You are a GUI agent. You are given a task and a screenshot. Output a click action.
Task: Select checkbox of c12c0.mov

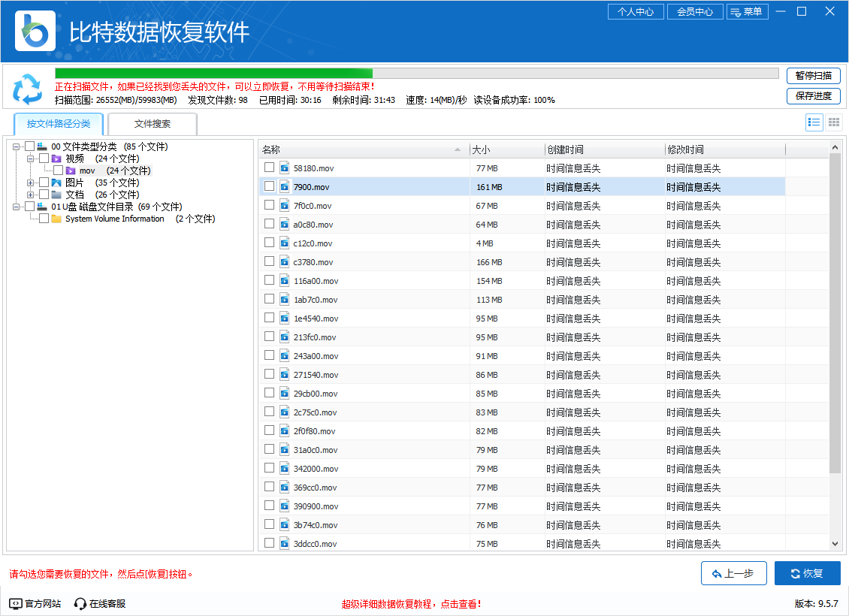tap(269, 243)
